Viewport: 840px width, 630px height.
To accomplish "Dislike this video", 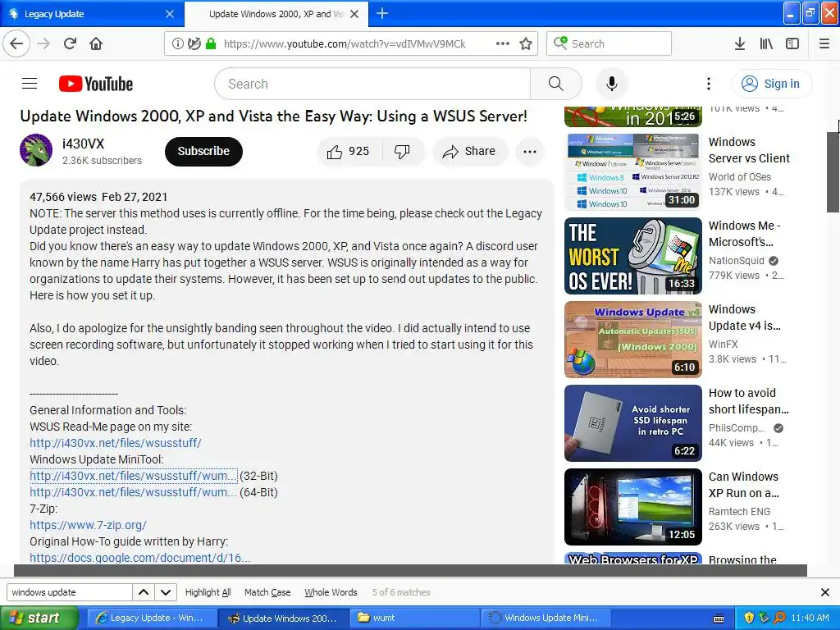I will (403, 152).
